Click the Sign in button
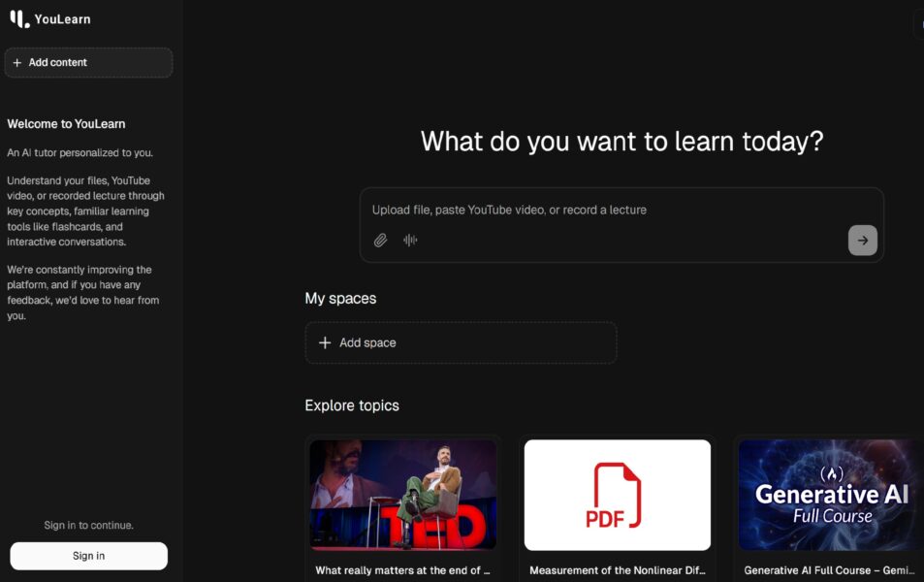The width and height of the screenshot is (924, 582). (88, 556)
